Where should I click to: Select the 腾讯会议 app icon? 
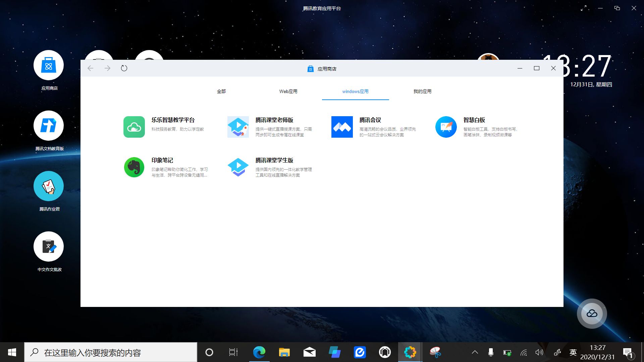pyautogui.click(x=342, y=127)
